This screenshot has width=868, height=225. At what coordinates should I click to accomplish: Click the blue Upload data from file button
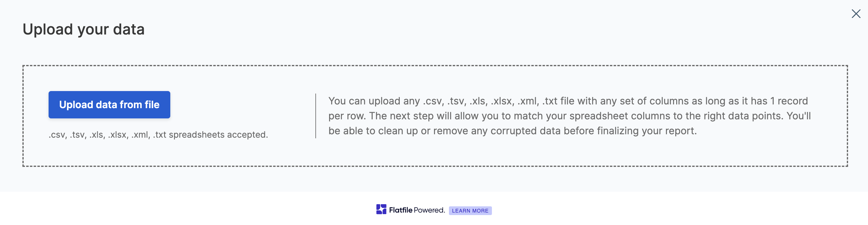109,105
